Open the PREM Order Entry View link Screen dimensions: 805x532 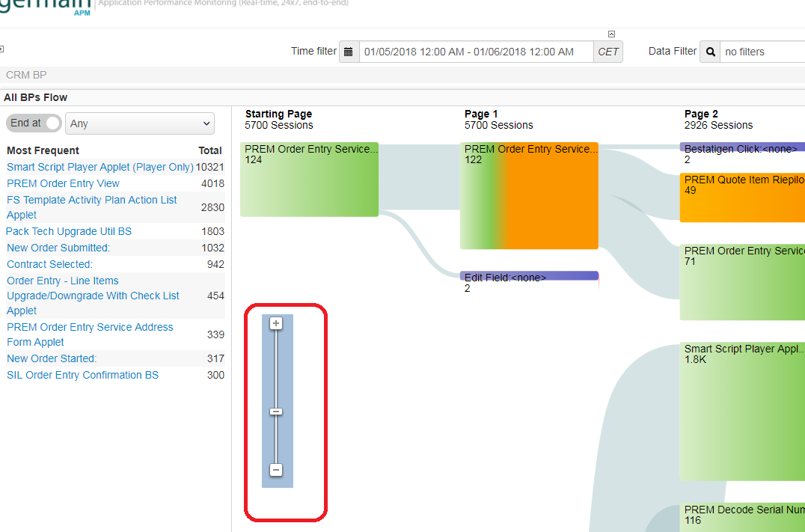(63, 183)
